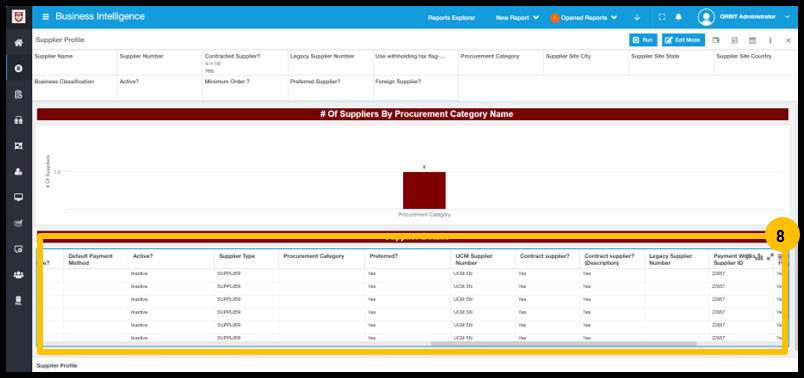Screen dimensions: 804x378
Task: Expand the New Report dropdown
Action: [517, 17]
